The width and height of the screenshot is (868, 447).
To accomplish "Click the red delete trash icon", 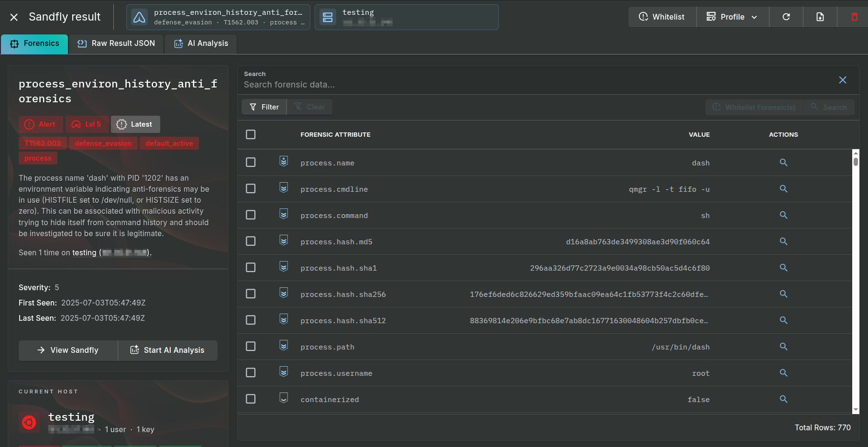I will pos(854,17).
